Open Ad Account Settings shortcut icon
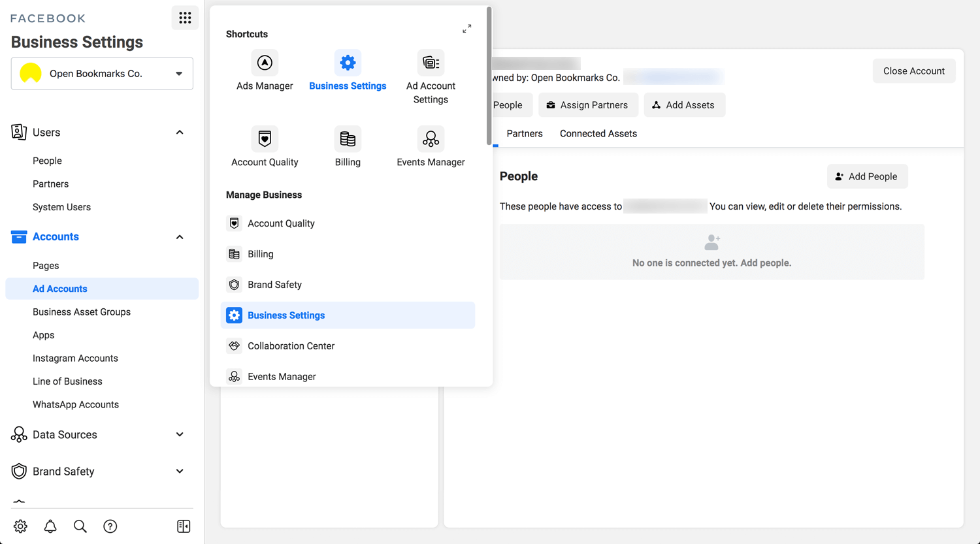The image size is (980, 544). click(431, 63)
